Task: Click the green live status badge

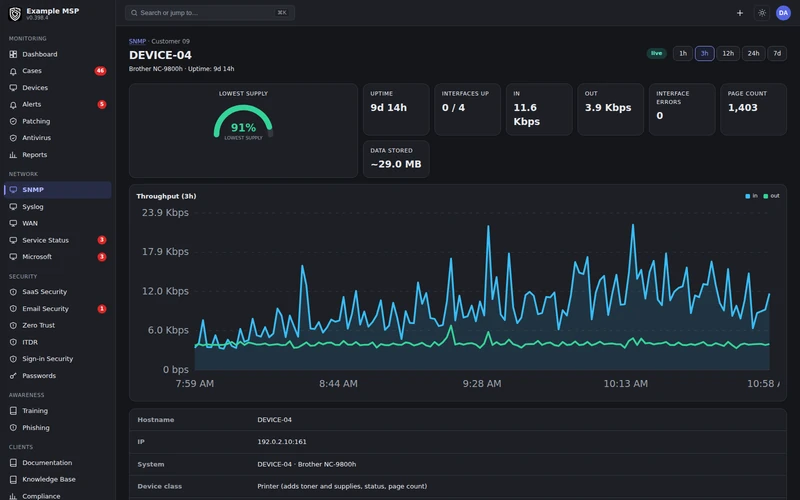Action: [x=657, y=53]
